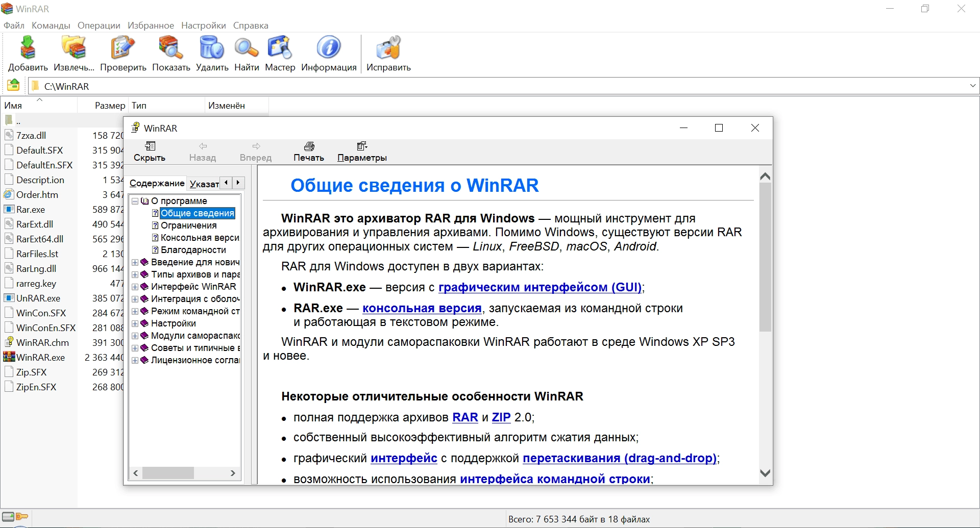The image size is (980, 528).
Task: Click the C:\WinRAR address field
Action: click(498, 86)
